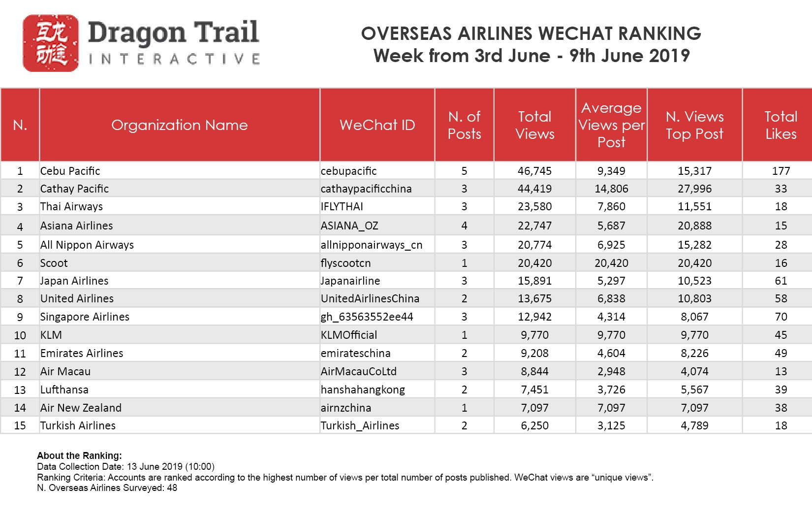Click the Overseas Airlines WeChat Ranking title
Image resolution: width=812 pixels, height=519 pixels.
531,33
